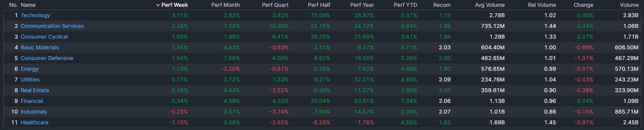Open the Industrials sector link
644x130 pixels.
[34, 112]
